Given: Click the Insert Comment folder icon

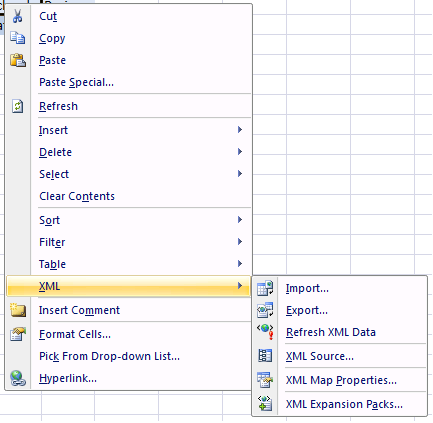Looking at the screenshot, I should [x=18, y=310].
